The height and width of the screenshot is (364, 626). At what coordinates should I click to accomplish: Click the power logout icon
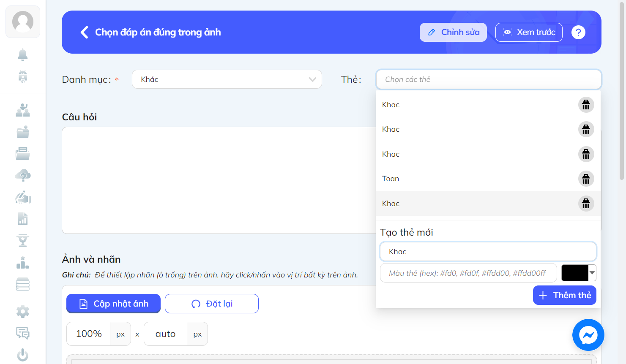tap(23, 355)
